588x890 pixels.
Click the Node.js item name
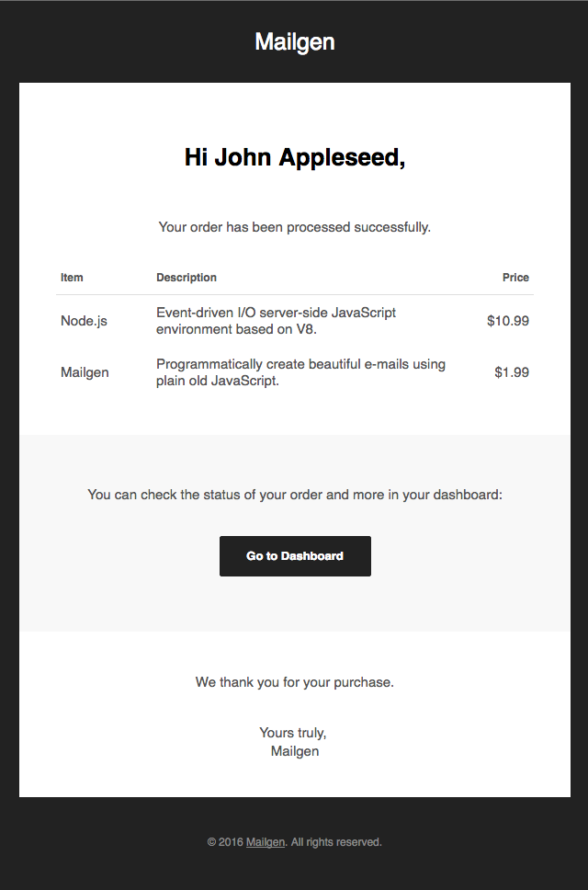click(x=84, y=321)
